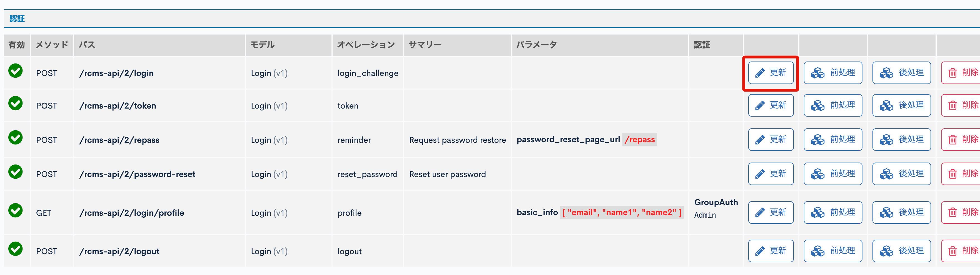Viewport: 980px width, 275px height.
Task: Toggle the enabled checkmark for /rcms-api/2/password-reset
Action: (x=16, y=172)
